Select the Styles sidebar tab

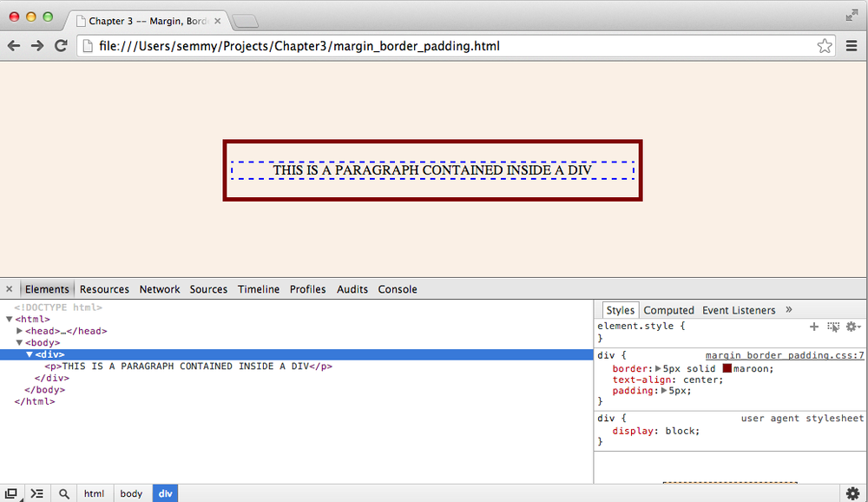click(x=620, y=310)
